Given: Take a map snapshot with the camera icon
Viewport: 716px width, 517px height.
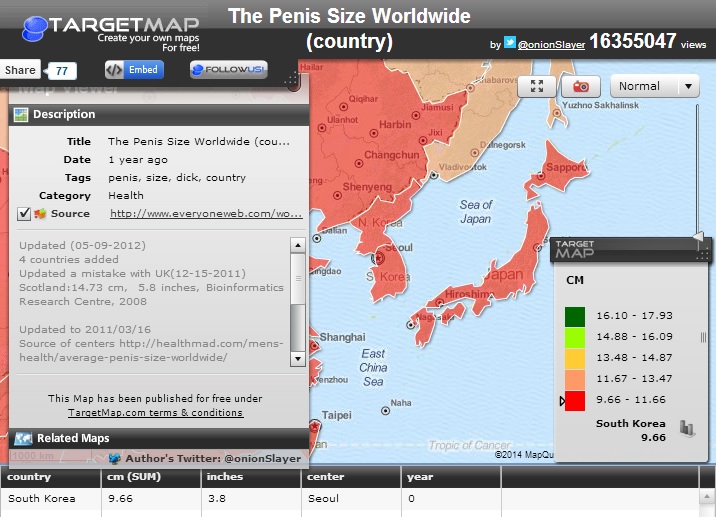Looking at the screenshot, I should pyautogui.click(x=581, y=86).
